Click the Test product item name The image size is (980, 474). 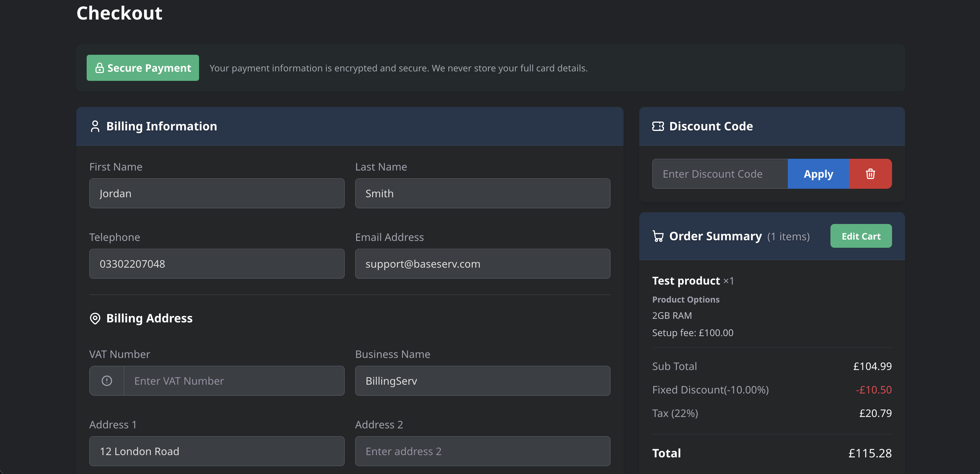click(x=685, y=281)
